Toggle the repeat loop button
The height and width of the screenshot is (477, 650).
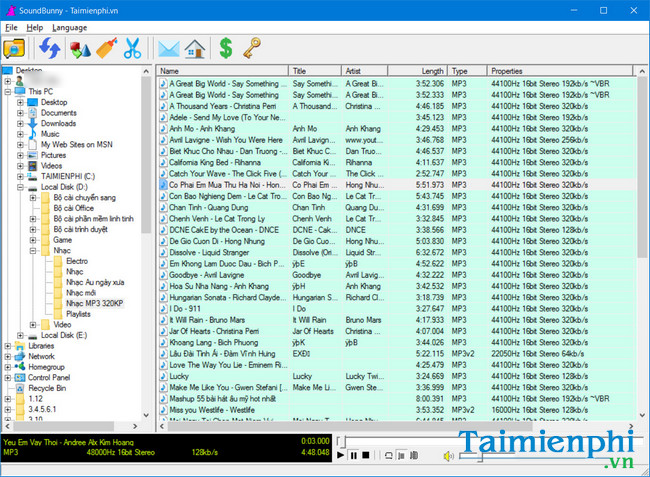[x=388, y=455]
